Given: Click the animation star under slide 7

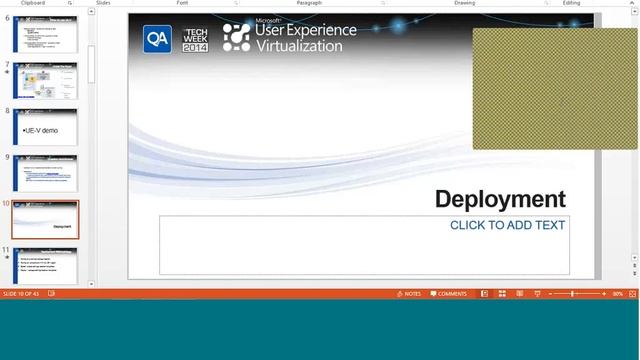Looking at the screenshot, I should click(x=7, y=72).
